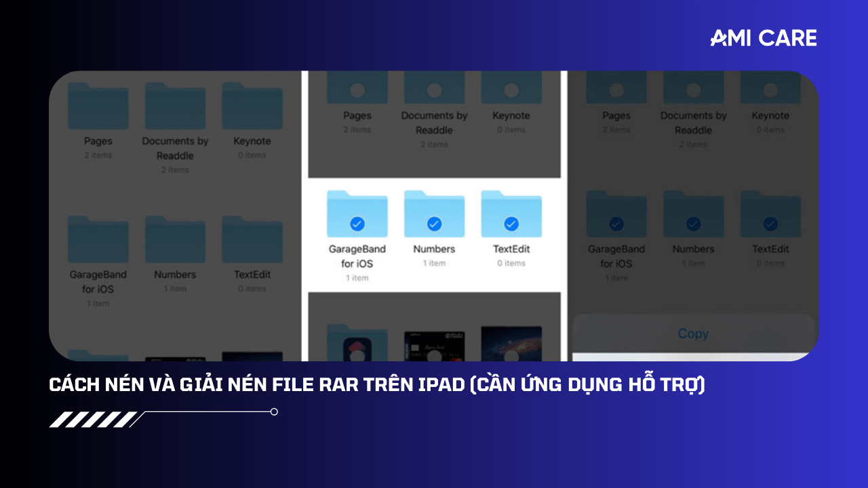The image size is (868, 488).
Task: Click the "Numbers" label in right screenshot
Action: [x=694, y=249]
